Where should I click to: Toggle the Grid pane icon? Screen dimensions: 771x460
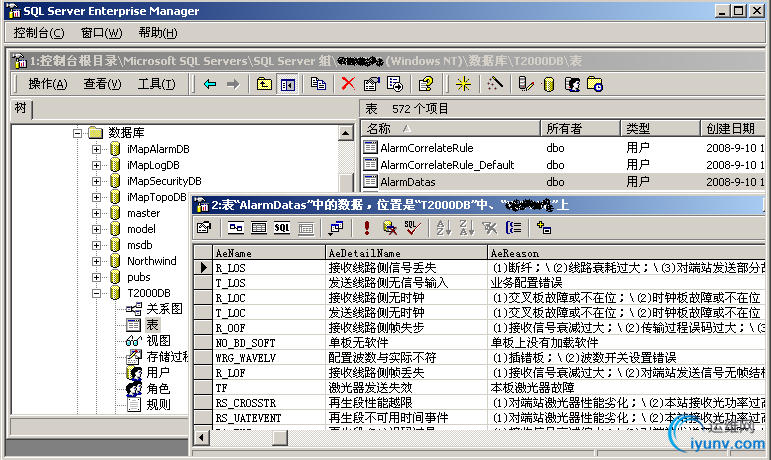tap(259, 228)
